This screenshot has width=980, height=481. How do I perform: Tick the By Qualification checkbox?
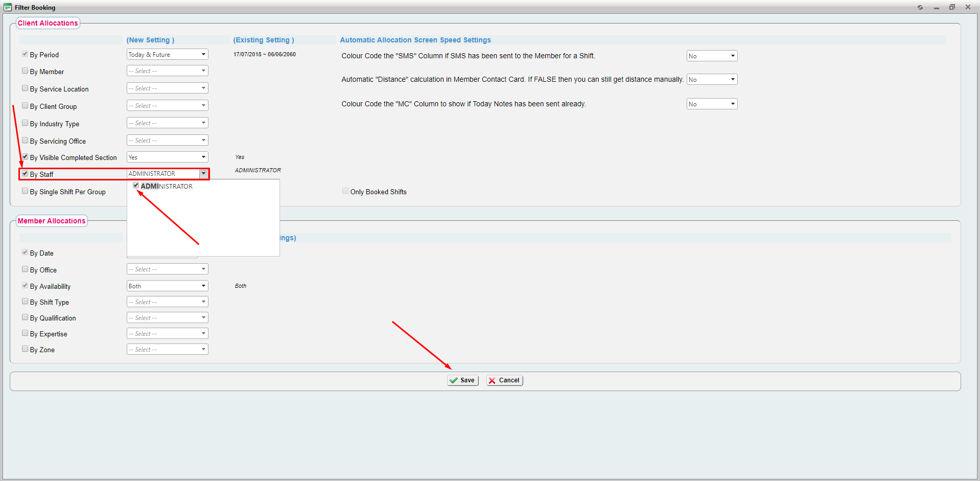coord(25,317)
